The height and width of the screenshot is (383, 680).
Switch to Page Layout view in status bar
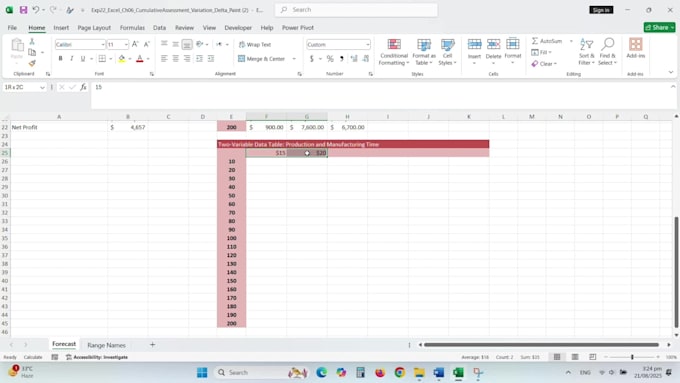point(575,357)
